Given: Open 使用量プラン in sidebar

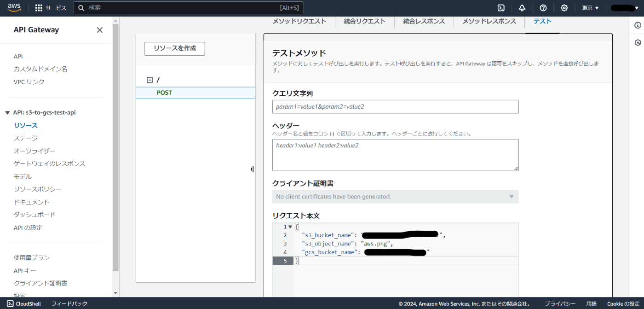Looking at the screenshot, I should click(x=31, y=258).
